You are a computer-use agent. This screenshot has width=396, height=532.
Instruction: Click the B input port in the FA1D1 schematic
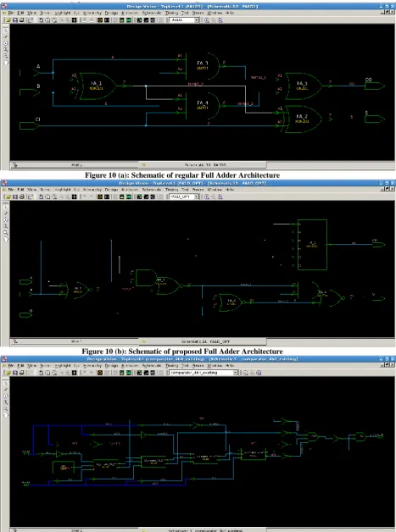click(29, 92)
